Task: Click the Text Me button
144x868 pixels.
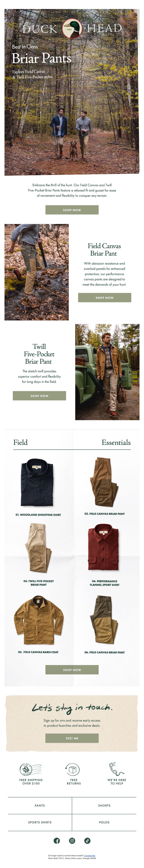Action: coord(72,738)
